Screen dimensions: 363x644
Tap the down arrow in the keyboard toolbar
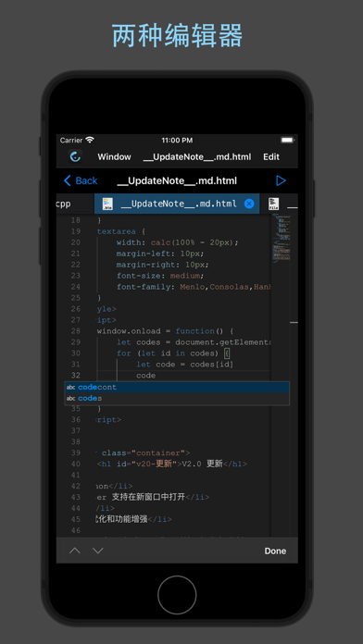tap(98, 551)
